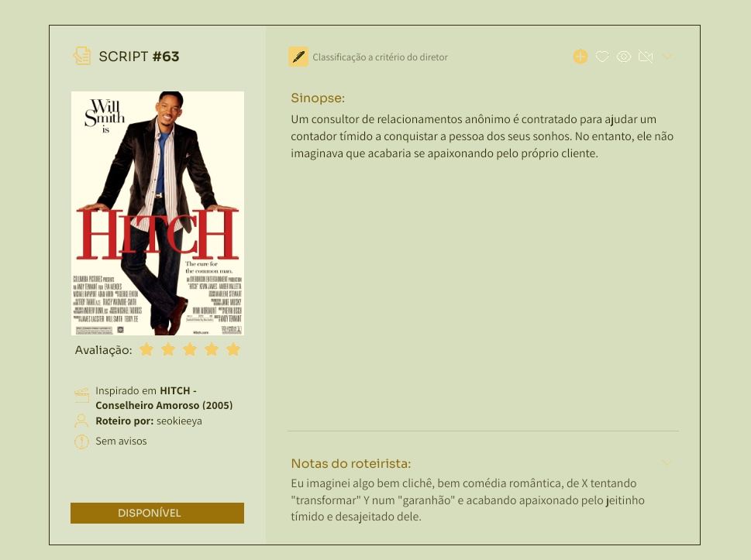Click the yellow pencil classification icon
The image size is (751, 560).
pos(298,57)
